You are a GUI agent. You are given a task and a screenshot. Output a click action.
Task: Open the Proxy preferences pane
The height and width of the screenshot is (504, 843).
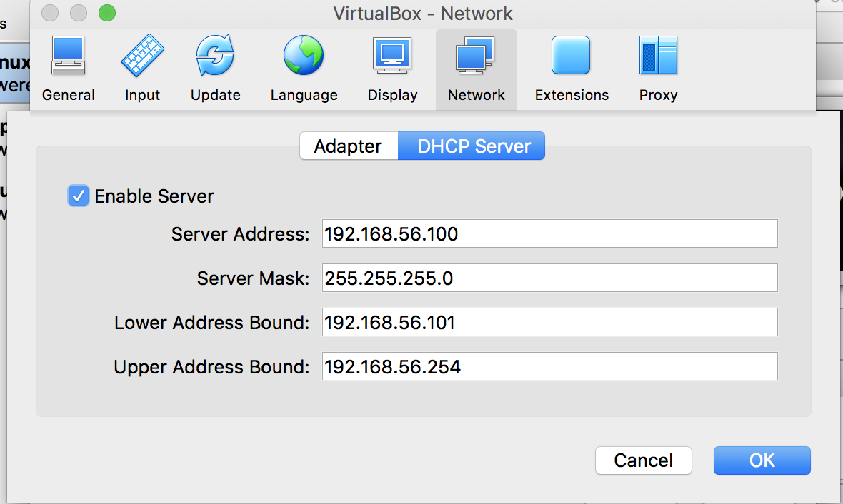coord(658,69)
